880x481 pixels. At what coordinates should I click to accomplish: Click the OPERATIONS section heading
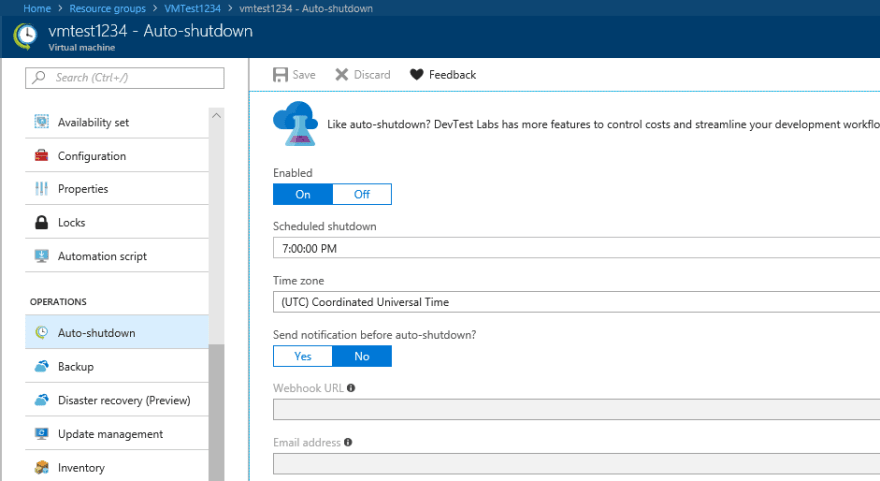(x=58, y=301)
